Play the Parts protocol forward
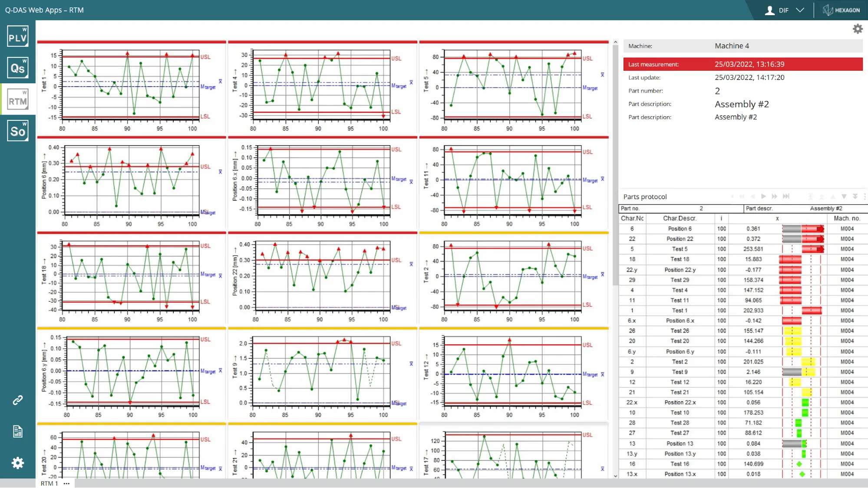The image size is (868, 488). coord(763,197)
